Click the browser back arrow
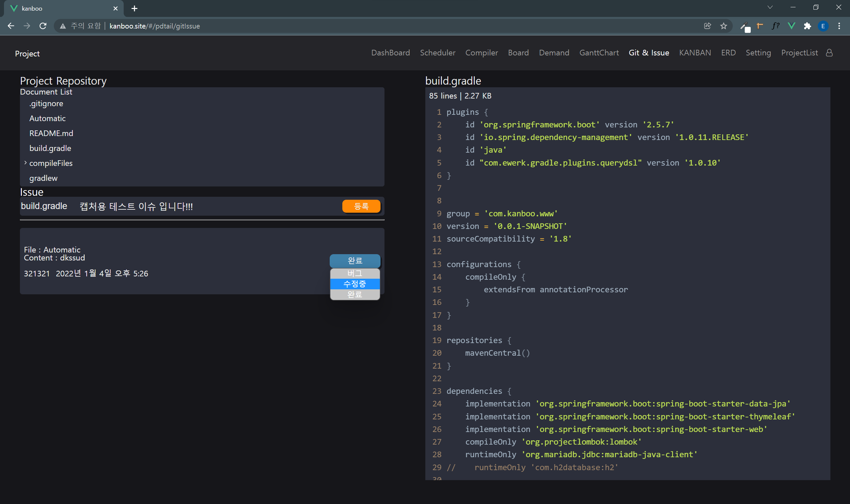This screenshot has width=850, height=504. 11,26
